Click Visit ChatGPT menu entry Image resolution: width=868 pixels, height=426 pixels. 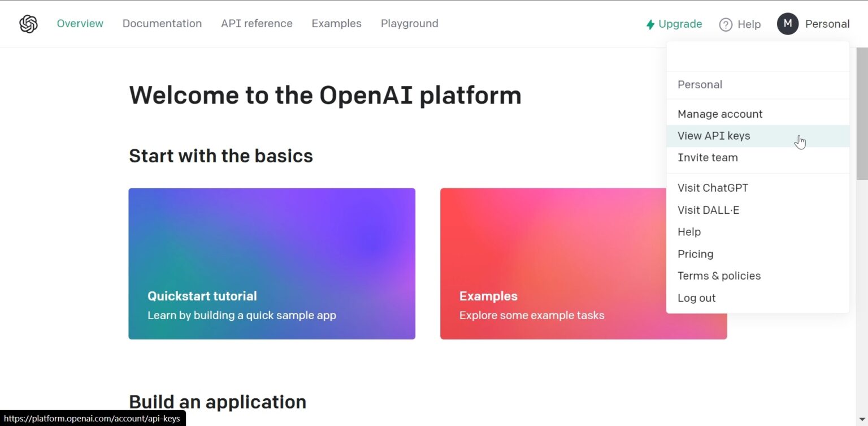(713, 188)
